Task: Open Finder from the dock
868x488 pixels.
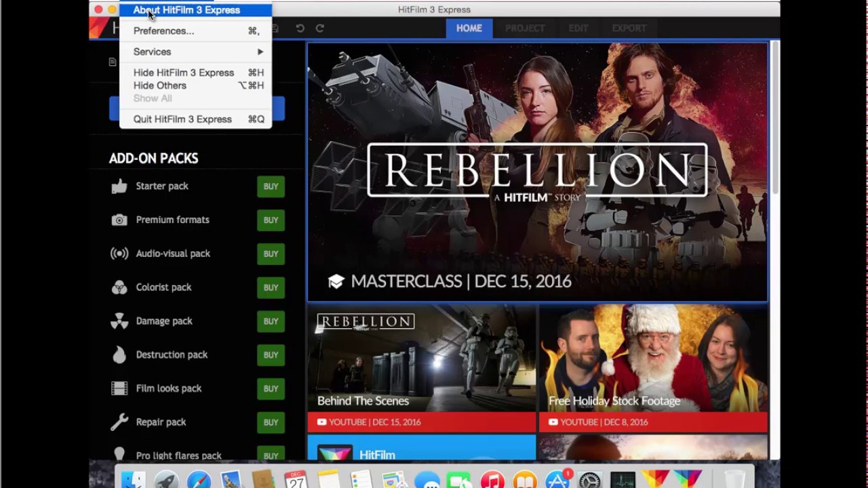Action: pos(134,480)
